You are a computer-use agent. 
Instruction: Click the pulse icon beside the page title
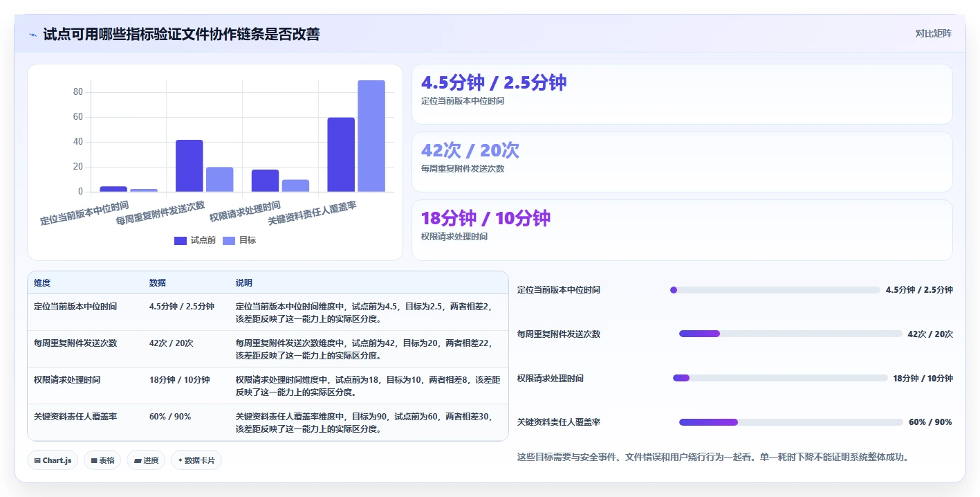33,35
